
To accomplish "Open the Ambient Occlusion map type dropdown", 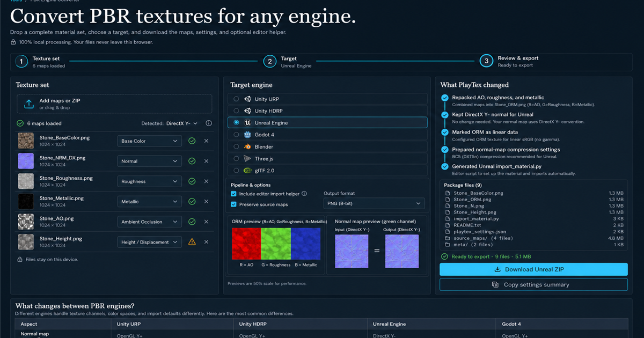I will tap(149, 222).
